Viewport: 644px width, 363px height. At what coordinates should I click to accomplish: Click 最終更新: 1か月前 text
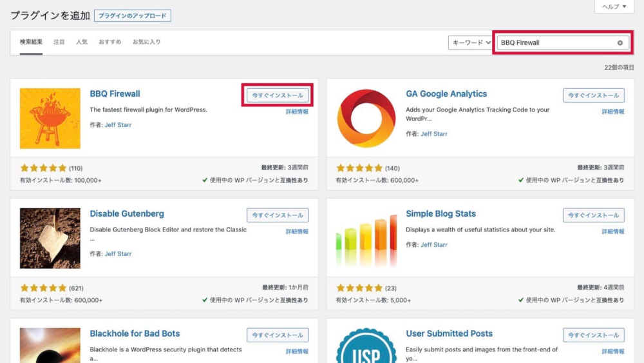coord(285,288)
